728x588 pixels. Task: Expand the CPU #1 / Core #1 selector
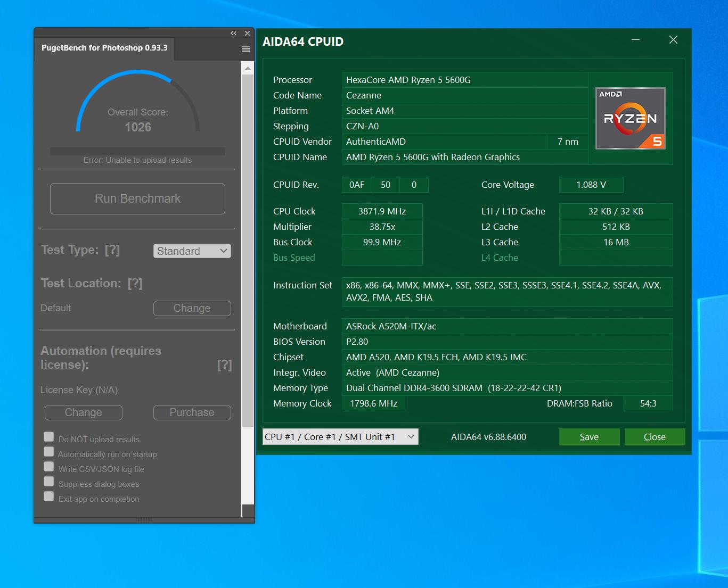[340, 437]
